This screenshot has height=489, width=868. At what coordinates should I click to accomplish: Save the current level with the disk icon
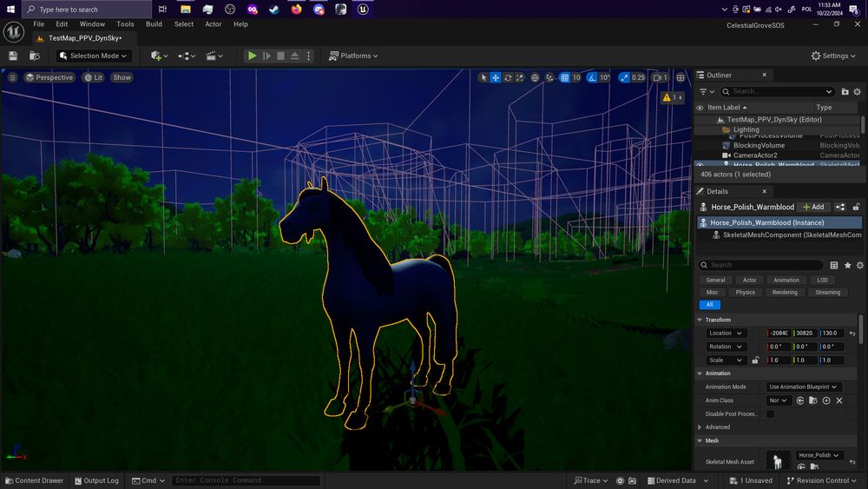[x=13, y=56]
